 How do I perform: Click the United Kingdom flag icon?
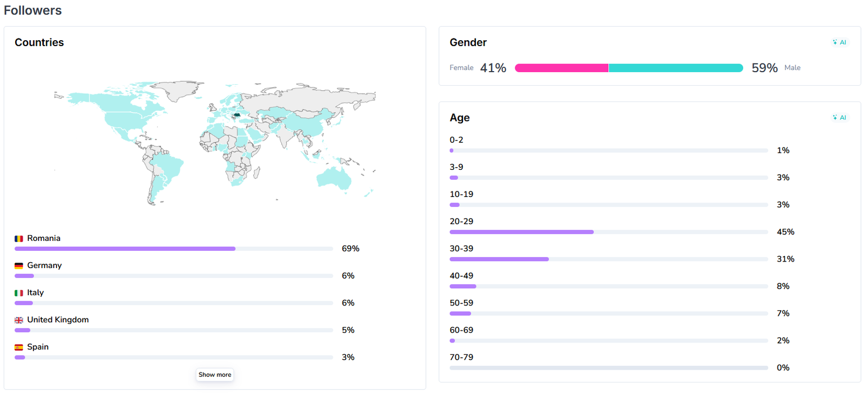click(x=19, y=320)
